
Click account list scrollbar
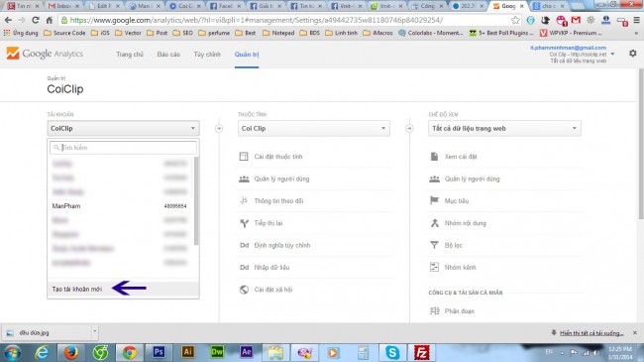click(196, 200)
